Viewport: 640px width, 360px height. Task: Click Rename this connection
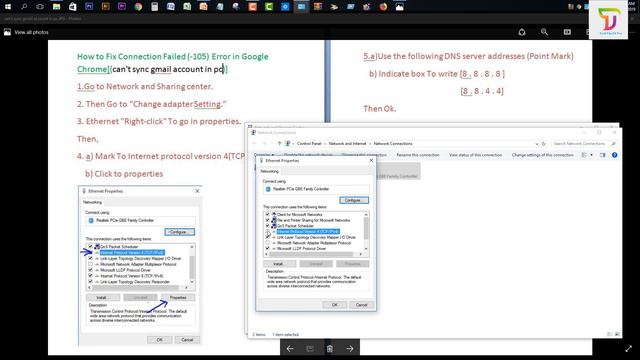[x=418, y=155]
